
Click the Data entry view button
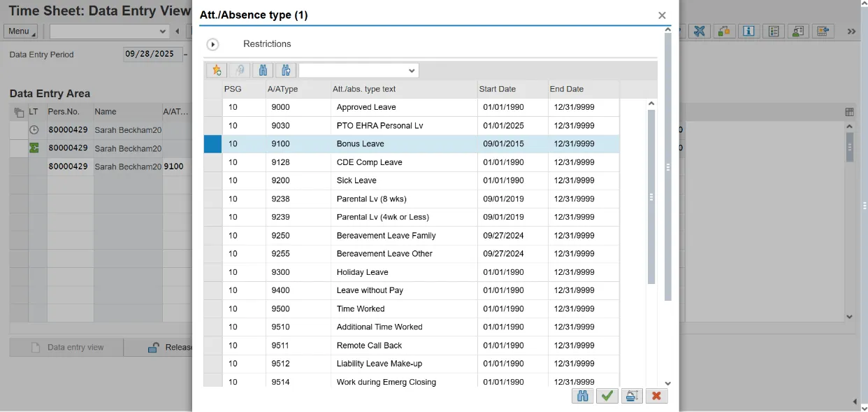[67, 348]
